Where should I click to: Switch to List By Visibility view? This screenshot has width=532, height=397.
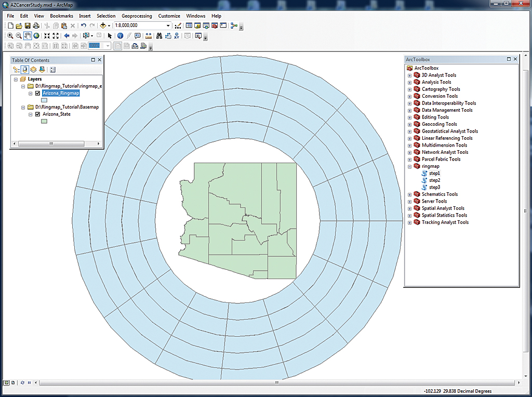click(33, 69)
